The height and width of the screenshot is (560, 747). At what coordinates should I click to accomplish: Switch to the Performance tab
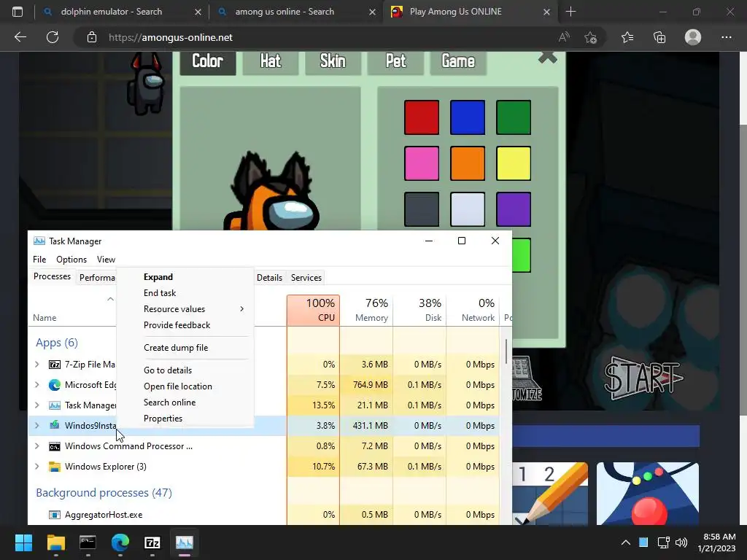pyautogui.click(x=97, y=278)
